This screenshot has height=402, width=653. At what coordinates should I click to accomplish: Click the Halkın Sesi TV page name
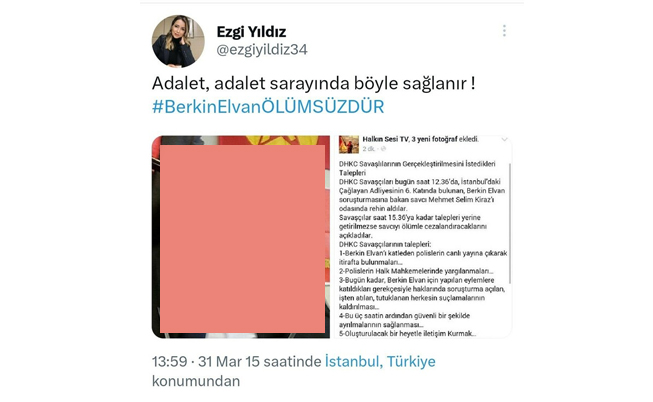pyautogui.click(x=386, y=139)
